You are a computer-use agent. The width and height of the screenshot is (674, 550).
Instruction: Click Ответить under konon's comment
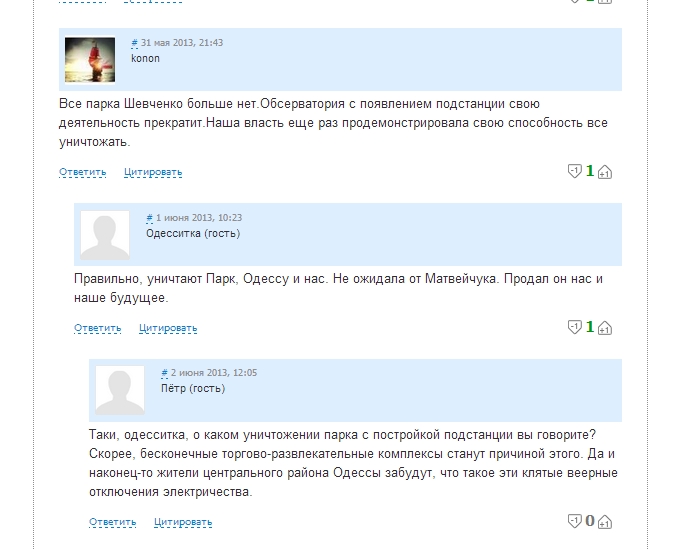pyautogui.click(x=83, y=172)
